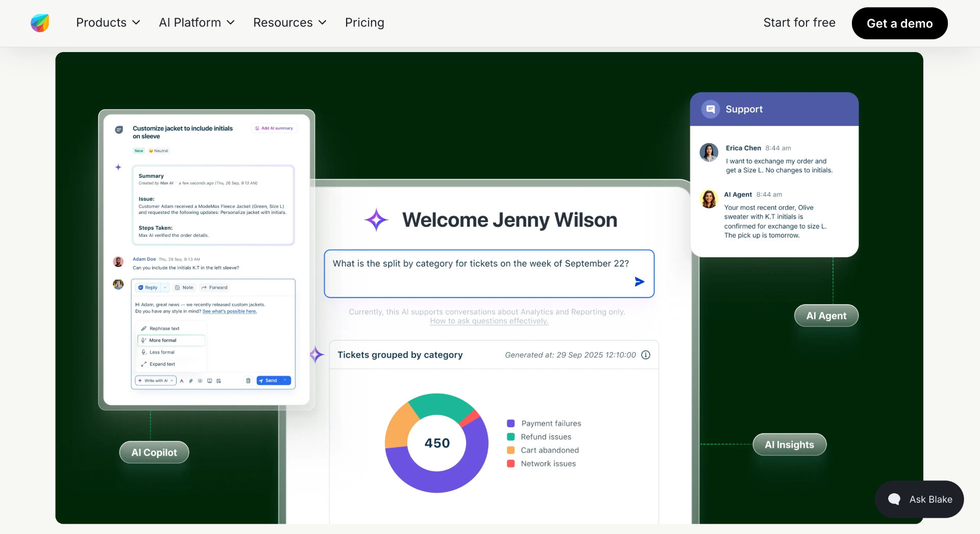Click the Freshworks colorful leaf logo

[x=40, y=23]
